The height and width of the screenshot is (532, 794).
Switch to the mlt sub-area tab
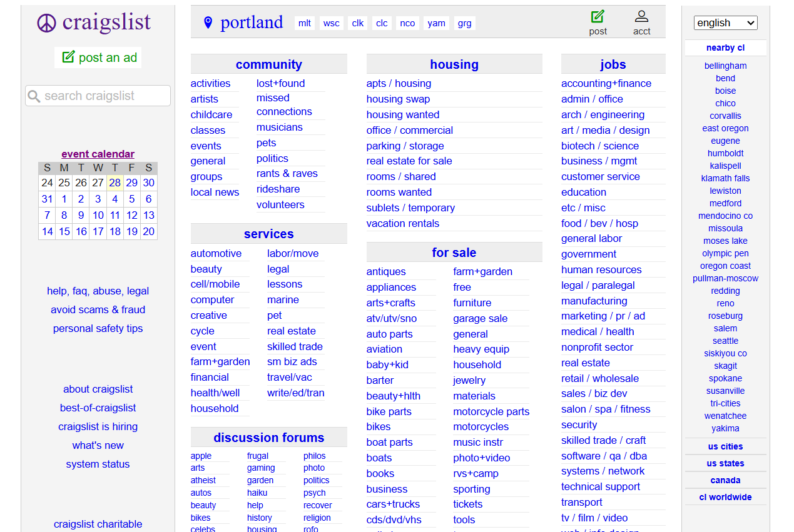coord(305,23)
